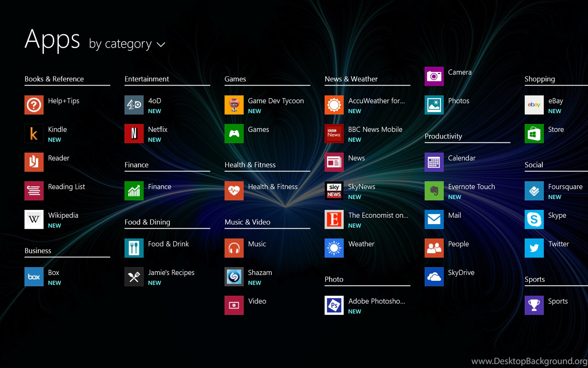588x368 pixels.
Task: Launch the eBay icon
Action: click(534, 105)
